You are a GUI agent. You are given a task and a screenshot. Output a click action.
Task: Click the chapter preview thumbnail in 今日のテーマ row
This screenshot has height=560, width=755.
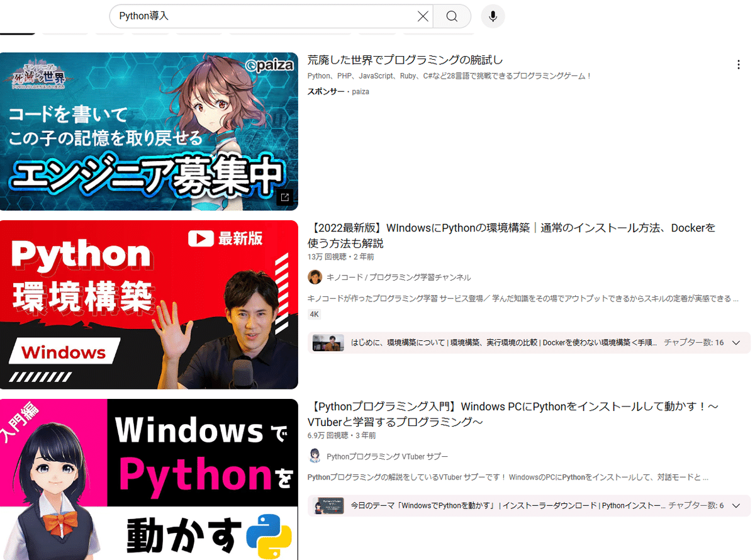pos(328,505)
